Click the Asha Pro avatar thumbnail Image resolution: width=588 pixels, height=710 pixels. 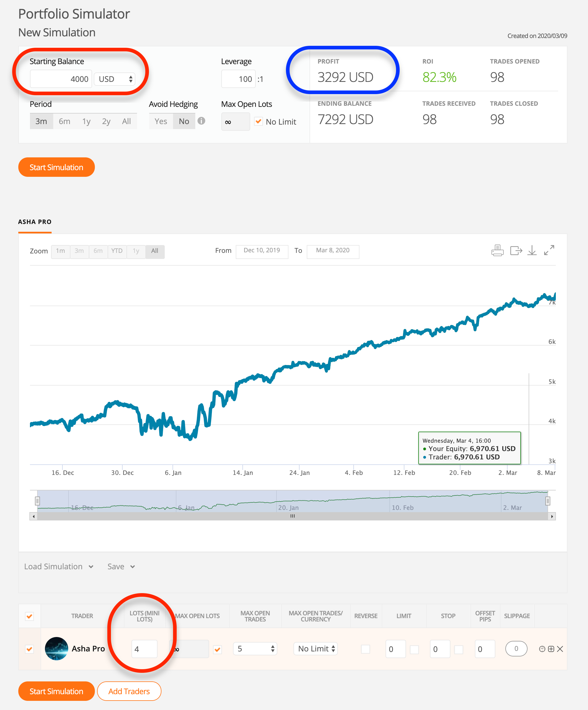56,648
